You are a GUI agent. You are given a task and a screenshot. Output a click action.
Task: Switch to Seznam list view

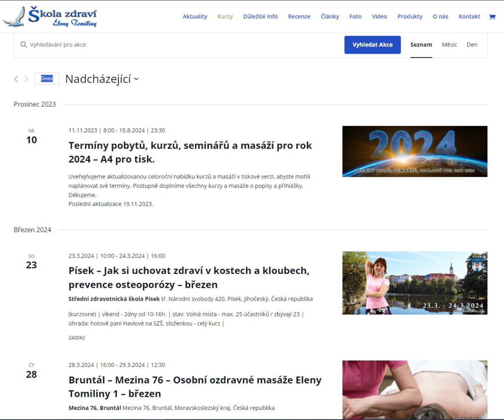point(421,44)
